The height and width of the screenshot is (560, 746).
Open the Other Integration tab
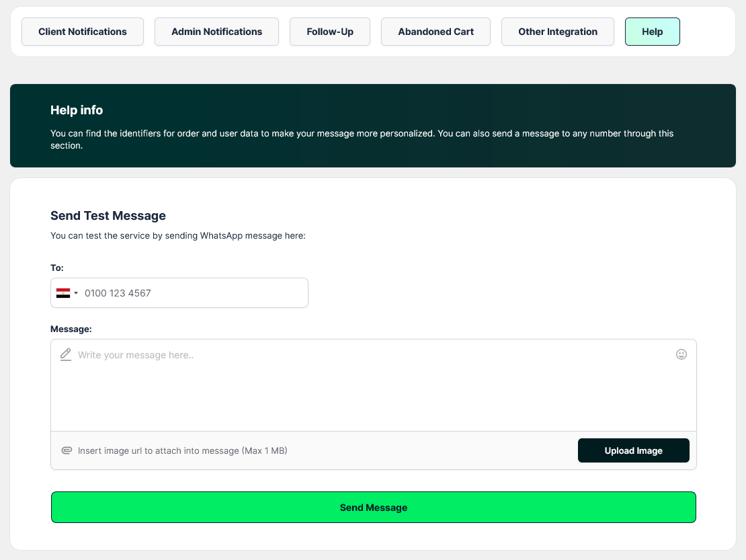[558, 32]
